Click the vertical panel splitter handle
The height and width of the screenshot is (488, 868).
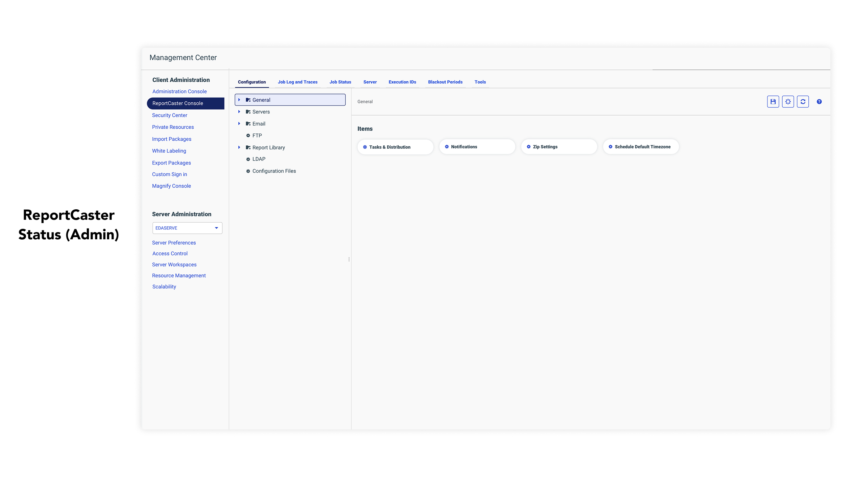click(349, 259)
